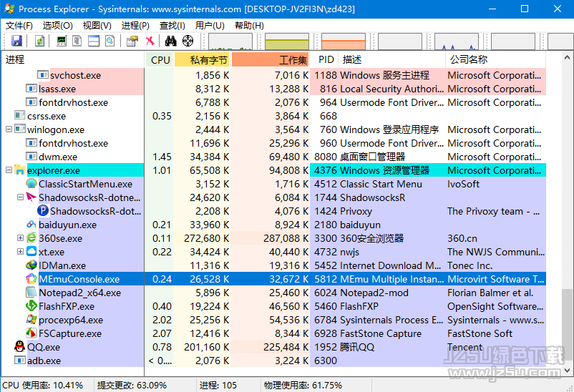Viewport: 574px width, 392px height.
Task: Open the System Information graph icon
Action: click(x=62, y=41)
